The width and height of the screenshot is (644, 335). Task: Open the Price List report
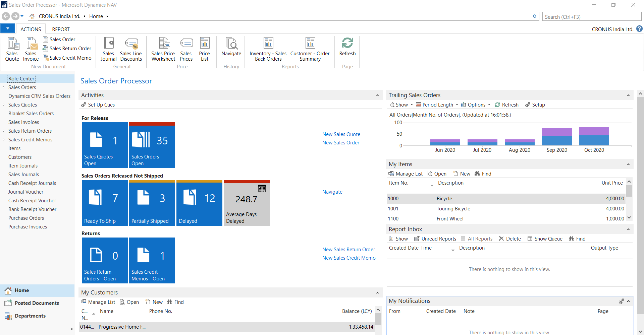pos(204,49)
